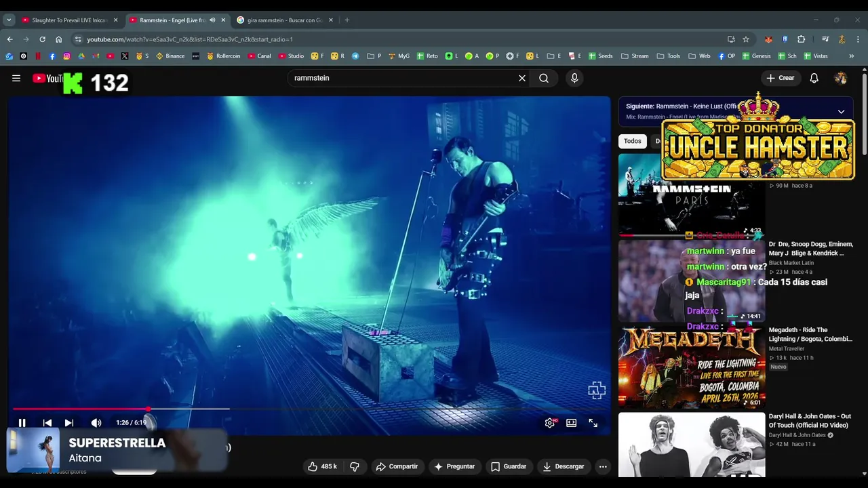
Task: Open Chrome three-dot menu
Action: (858, 39)
